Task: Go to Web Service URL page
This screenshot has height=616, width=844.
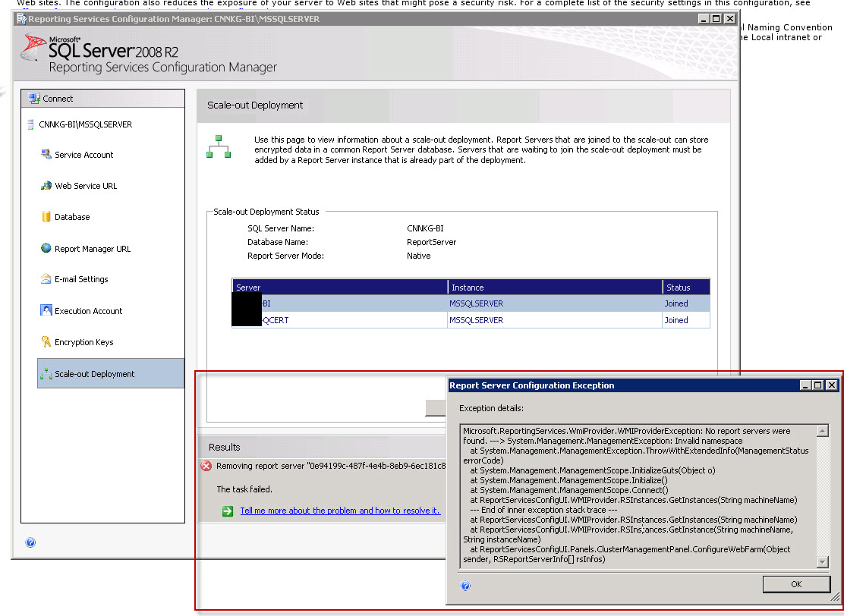Action: (86, 186)
